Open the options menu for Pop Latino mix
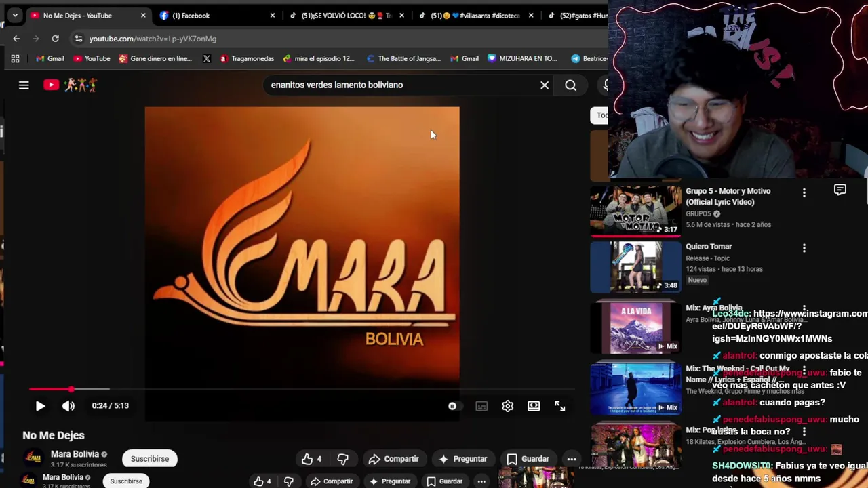Screen dimensions: 868x488 tap(804, 432)
